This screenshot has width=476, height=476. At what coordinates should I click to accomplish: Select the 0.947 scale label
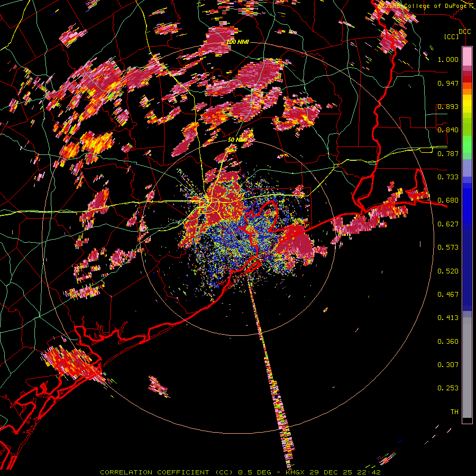point(448,83)
